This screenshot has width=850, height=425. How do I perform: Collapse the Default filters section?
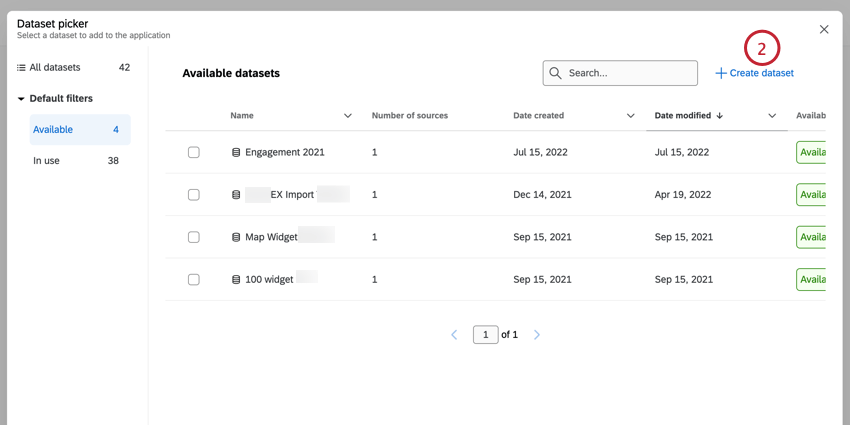click(x=21, y=99)
